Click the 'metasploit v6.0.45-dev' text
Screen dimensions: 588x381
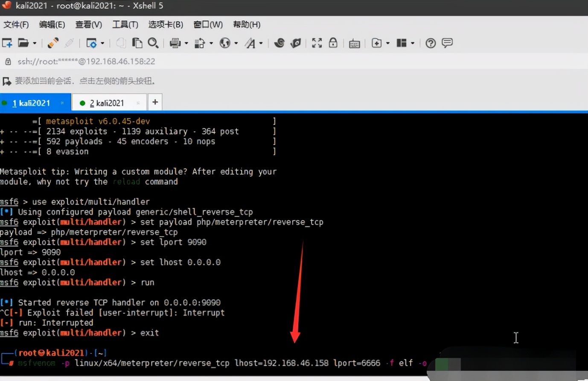click(98, 121)
